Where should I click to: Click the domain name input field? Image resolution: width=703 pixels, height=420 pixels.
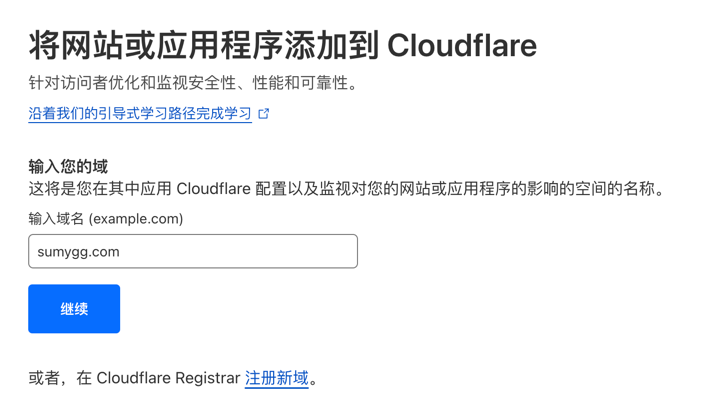(193, 251)
